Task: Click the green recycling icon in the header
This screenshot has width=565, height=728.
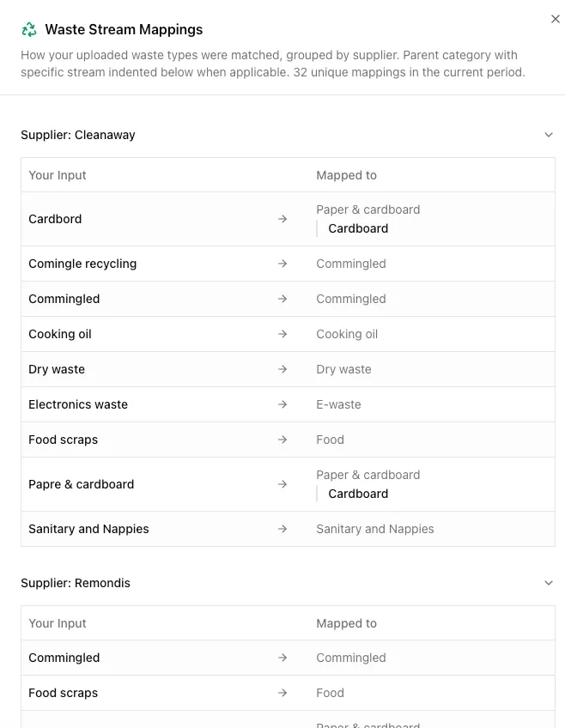Action: (x=28, y=28)
